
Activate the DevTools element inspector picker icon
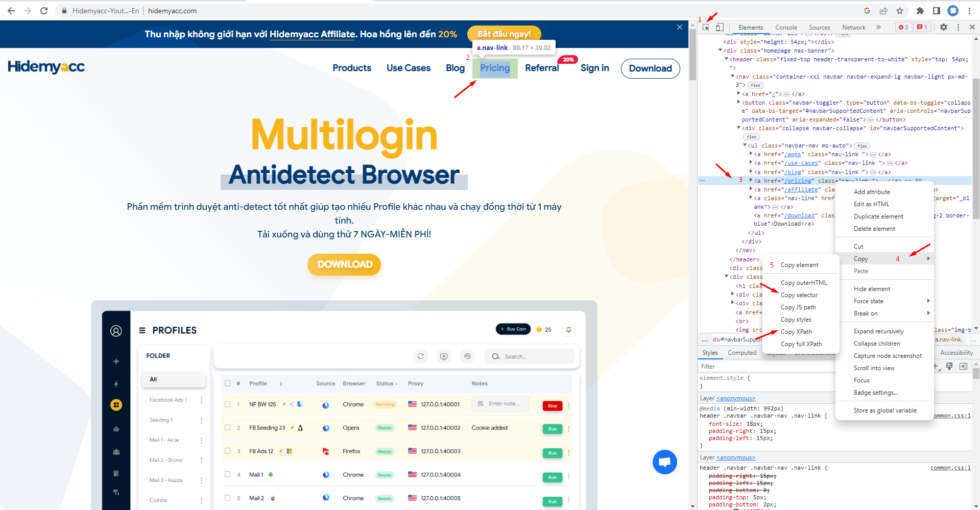point(706,28)
